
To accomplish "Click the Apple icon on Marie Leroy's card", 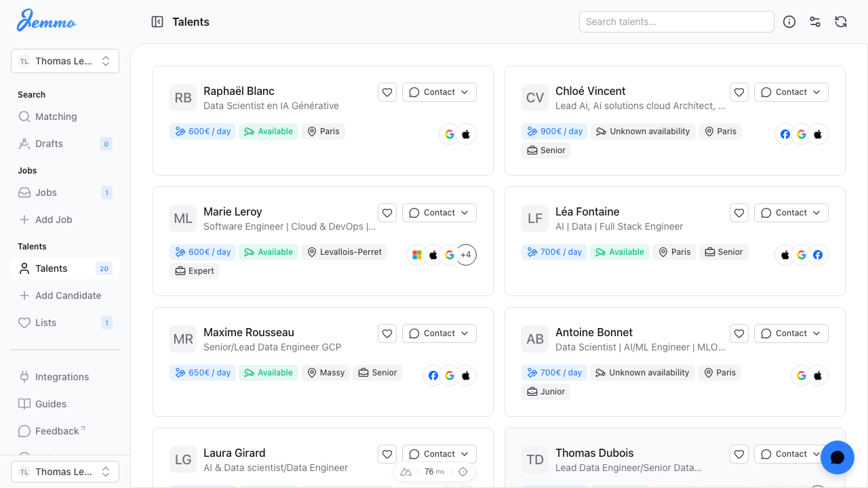I will [x=433, y=255].
